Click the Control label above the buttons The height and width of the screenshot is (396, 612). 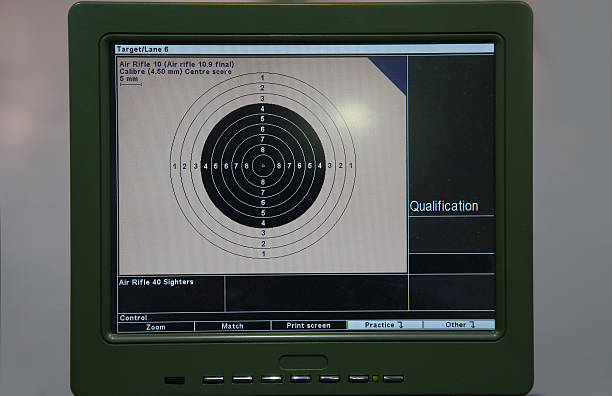pyautogui.click(x=133, y=318)
